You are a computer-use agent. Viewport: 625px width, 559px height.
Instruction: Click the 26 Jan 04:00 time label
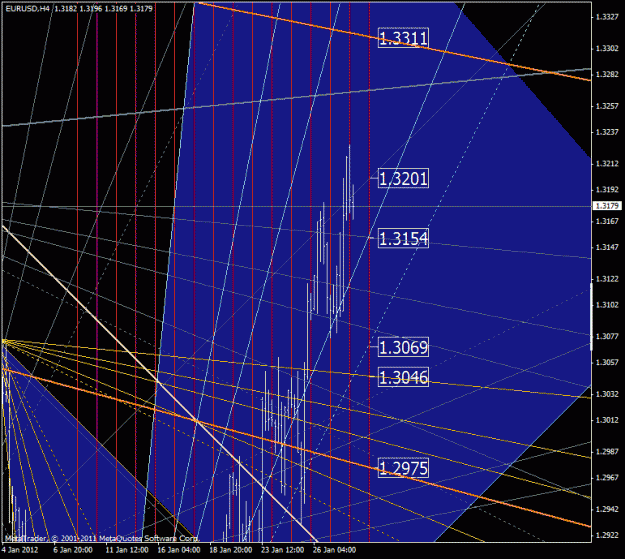click(x=334, y=550)
